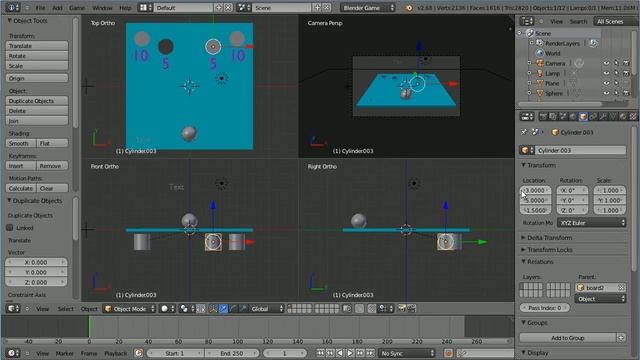Viewport: 640px width, 360px height.
Task: Enable the Linked checkbox
Action: (x=10, y=228)
